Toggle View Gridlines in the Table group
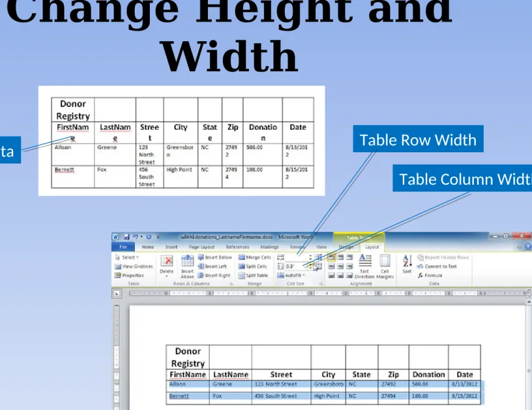This screenshot has height=410, width=532. coord(134,266)
